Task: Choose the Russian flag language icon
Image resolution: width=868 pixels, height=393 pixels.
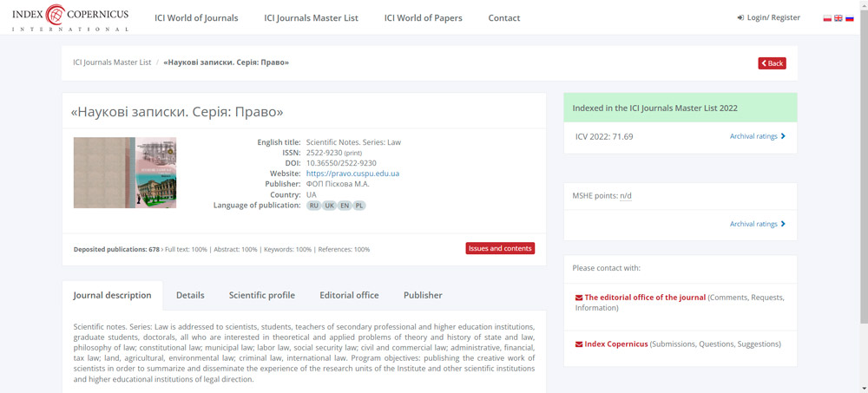Action: click(850, 17)
